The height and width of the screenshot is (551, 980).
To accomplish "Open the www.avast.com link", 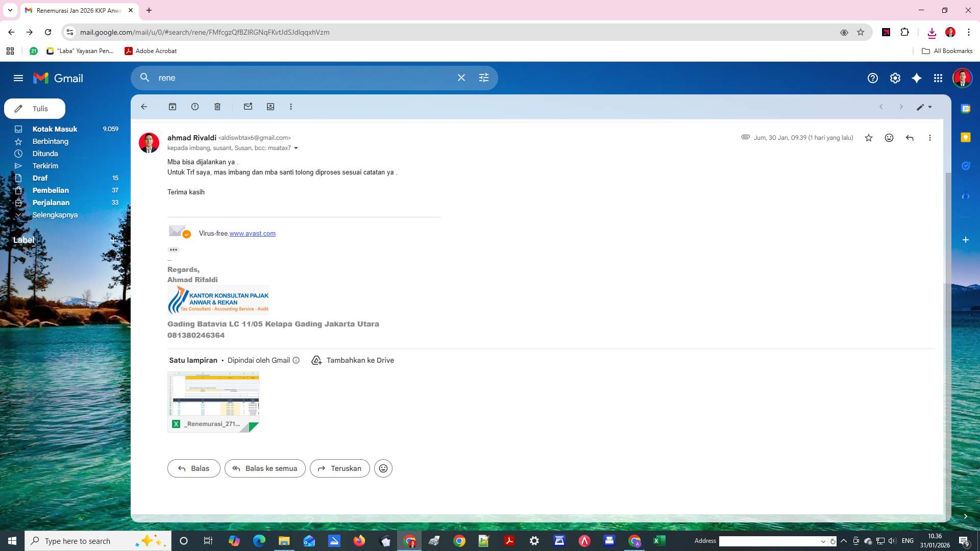I will pyautogui.click(x=252, y=234).
